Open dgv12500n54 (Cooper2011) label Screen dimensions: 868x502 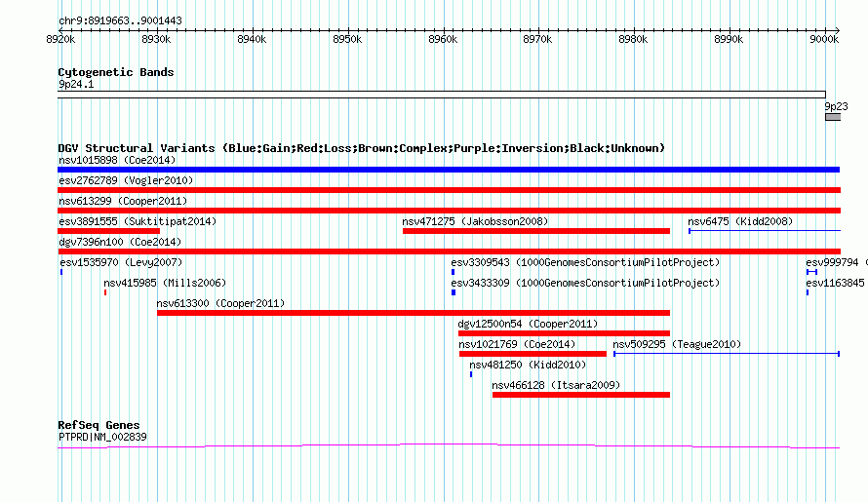[x=528, y=324]
